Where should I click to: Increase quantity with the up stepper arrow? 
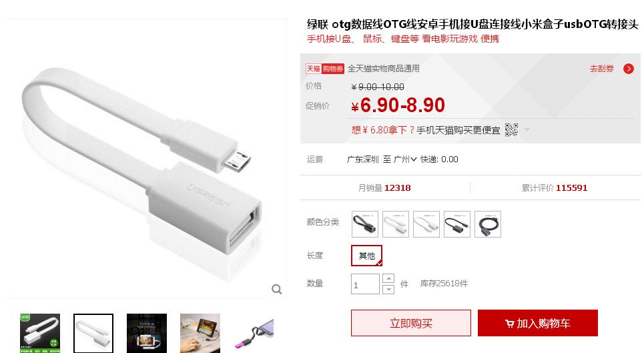388,279
